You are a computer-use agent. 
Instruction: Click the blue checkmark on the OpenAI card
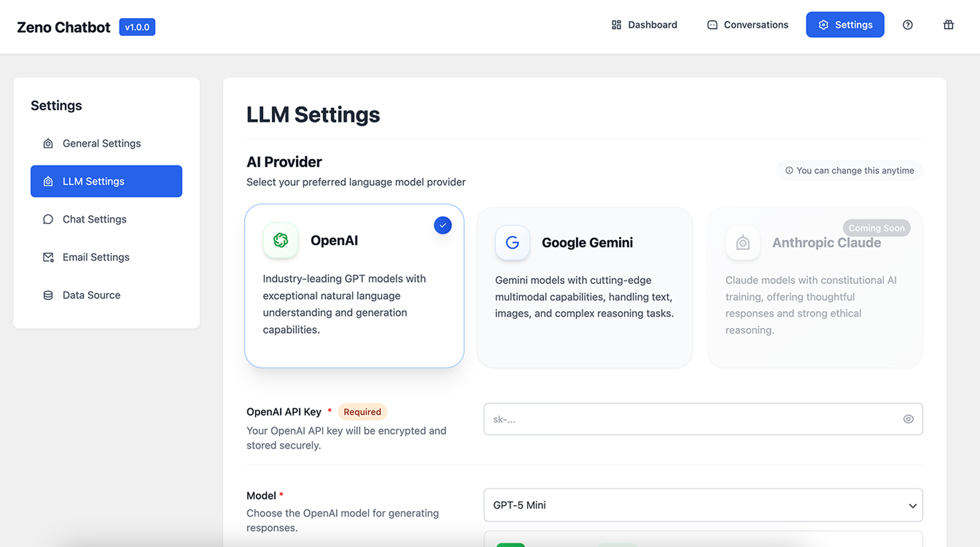[443, 226]
